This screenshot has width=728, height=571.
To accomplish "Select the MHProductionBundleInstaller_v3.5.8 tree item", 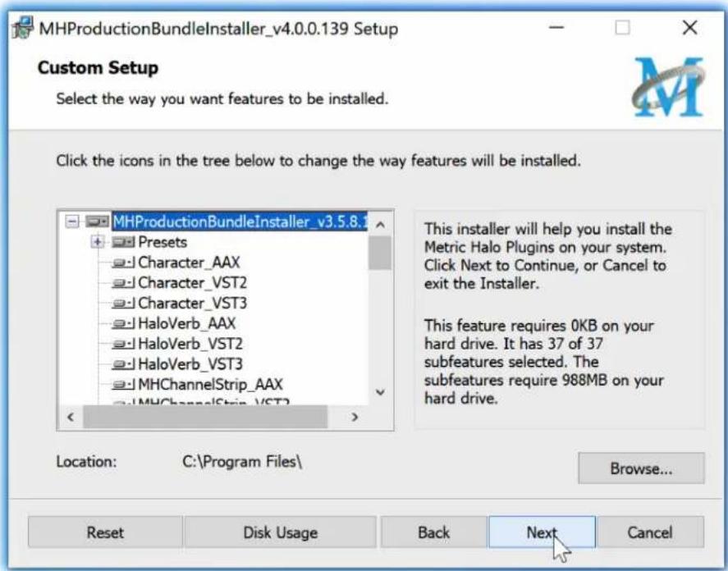I will click(x=240, y=222).
